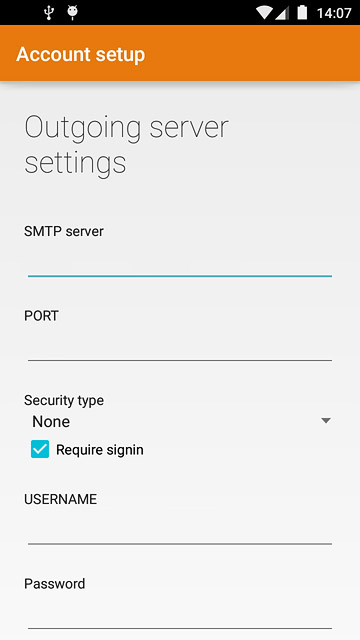Tap the cellular signal strength icon
This screenshot has height=640, width=360.
pyautogui.click(x=282, y=13)
